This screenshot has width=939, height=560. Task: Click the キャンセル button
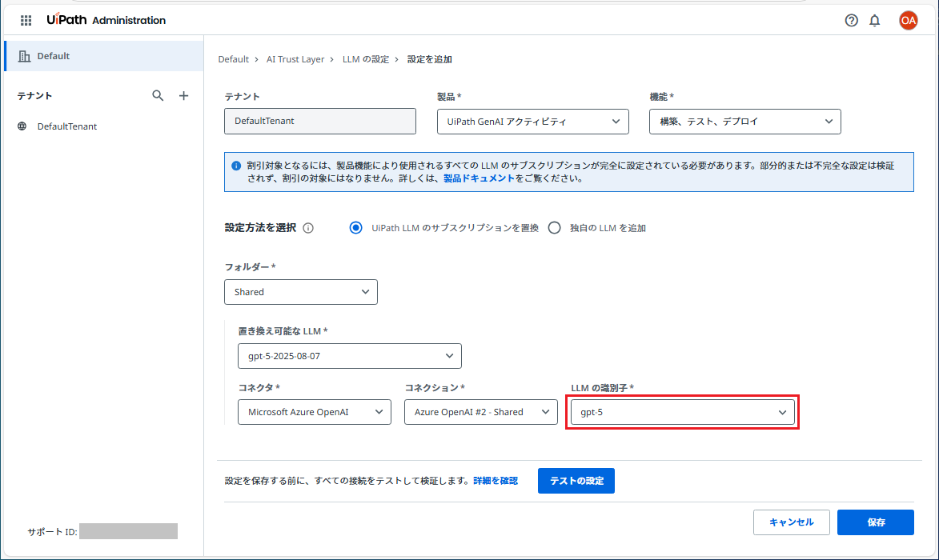pyautogui.click(x=792, y=522)
